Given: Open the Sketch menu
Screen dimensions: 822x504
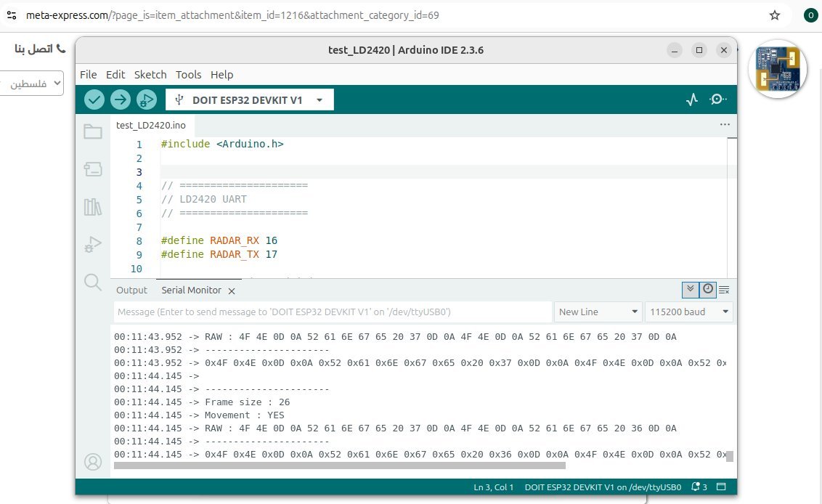Looking at the screenshot, I should click(x=150, y=75).
